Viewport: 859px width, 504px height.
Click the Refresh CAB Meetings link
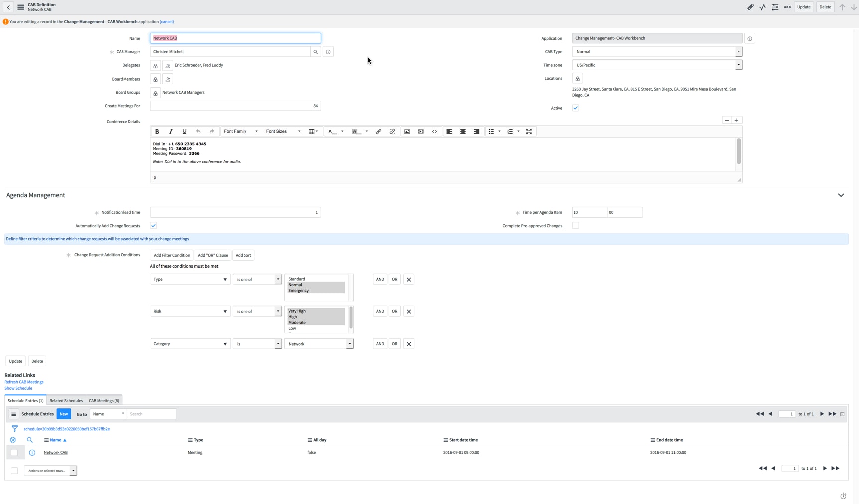point(24,382)
